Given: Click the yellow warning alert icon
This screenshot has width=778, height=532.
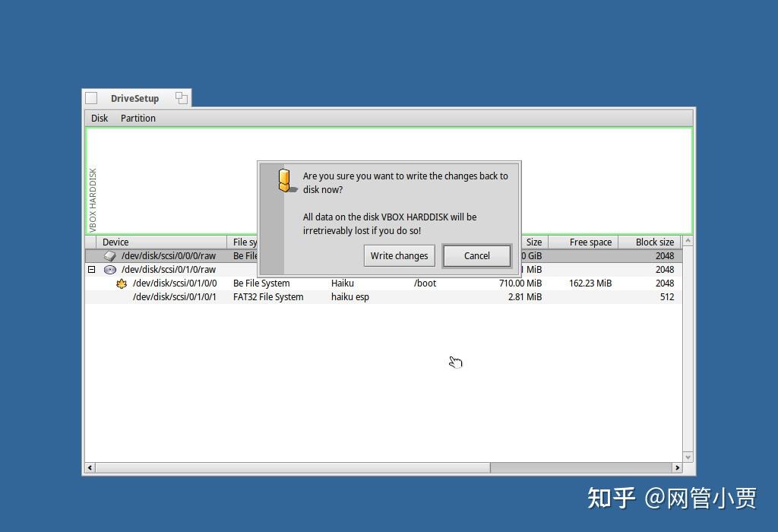Looking at the screenshot, I should click(286, 181).
